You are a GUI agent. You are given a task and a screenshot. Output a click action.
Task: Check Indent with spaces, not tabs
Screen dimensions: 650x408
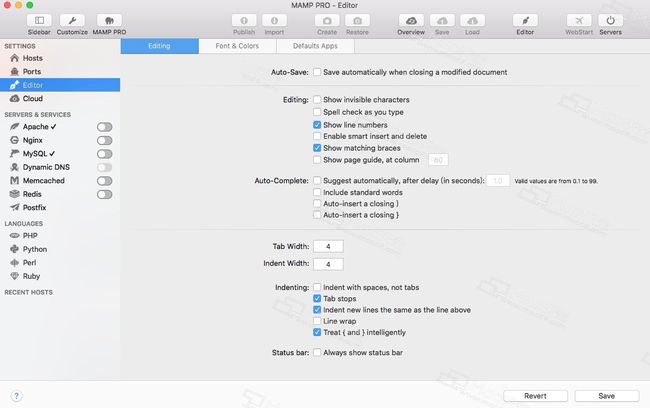tap(317, 287)
